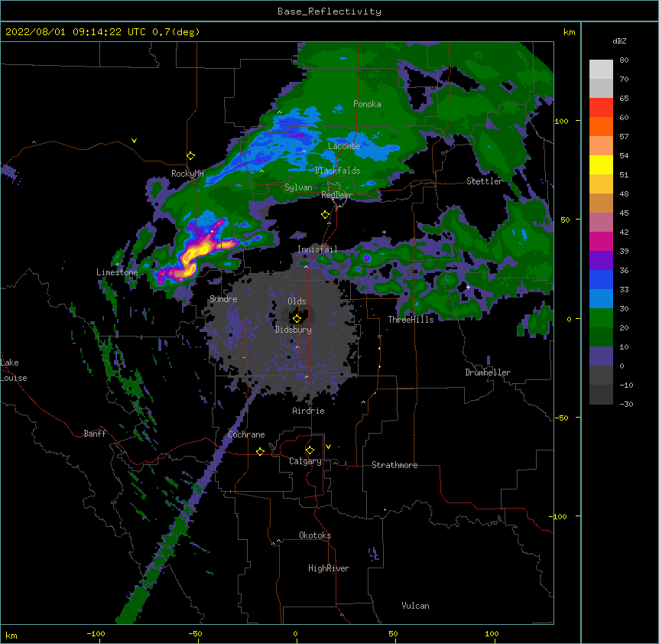659x644 pixels.
Task: Click the yellow diamond marker above Calgary label
Action: point(310,450)
